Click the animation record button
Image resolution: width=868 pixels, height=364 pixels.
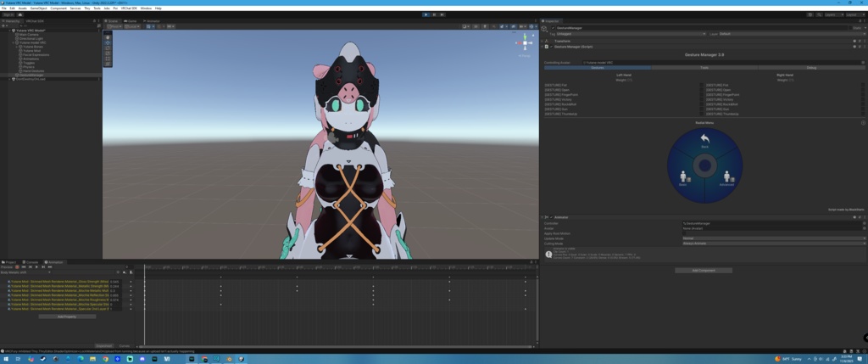pyautogui.click(x=17, y=267)
